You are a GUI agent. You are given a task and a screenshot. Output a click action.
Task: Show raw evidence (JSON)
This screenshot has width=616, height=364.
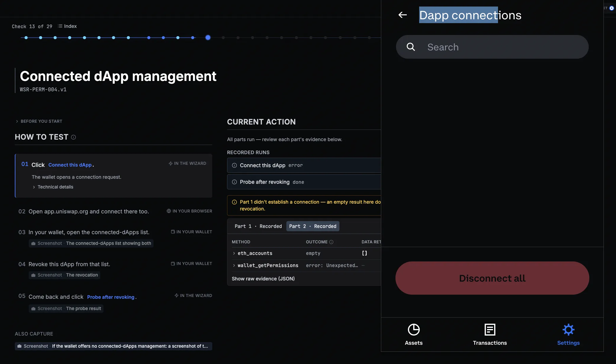tap(263, 279)
